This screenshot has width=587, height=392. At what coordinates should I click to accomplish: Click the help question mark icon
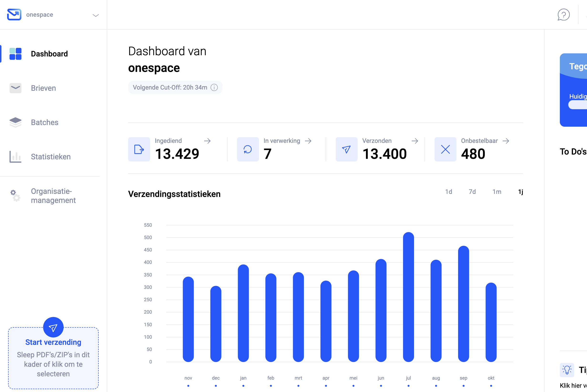(563, 15)
